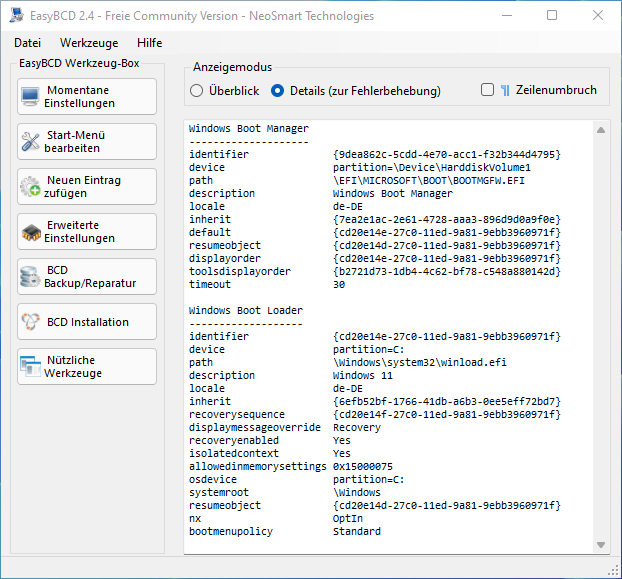Click the displaymessageoverride value Recovery
This screenshot has width=622, height=579.
pyautogui.click(x=357, y=428)
